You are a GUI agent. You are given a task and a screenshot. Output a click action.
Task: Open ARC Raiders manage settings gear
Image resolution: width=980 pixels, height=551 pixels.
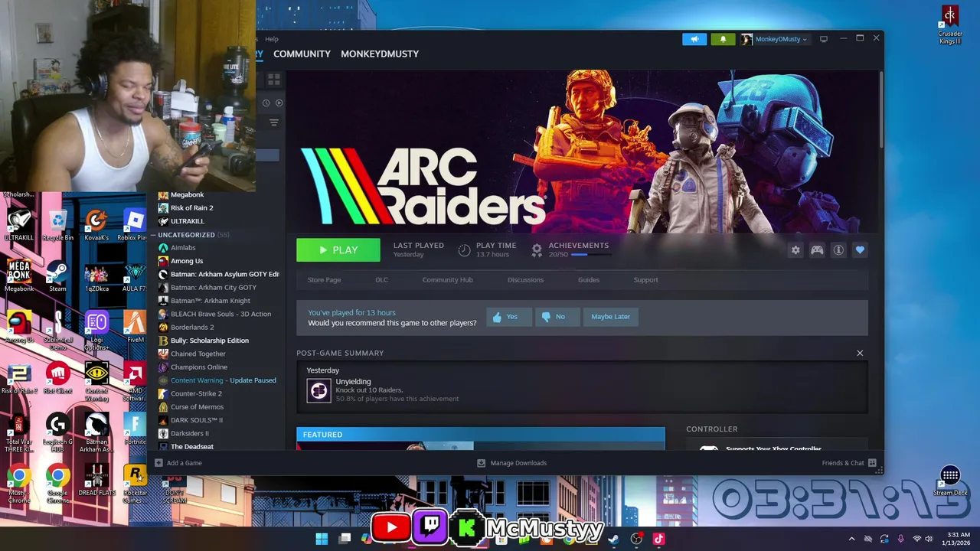point(795,250)
